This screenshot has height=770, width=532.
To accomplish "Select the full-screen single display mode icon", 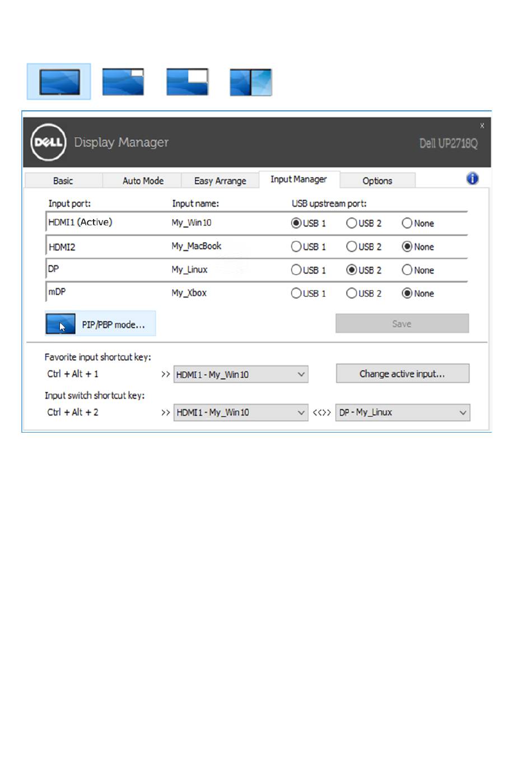I will (x=59, y=82).
